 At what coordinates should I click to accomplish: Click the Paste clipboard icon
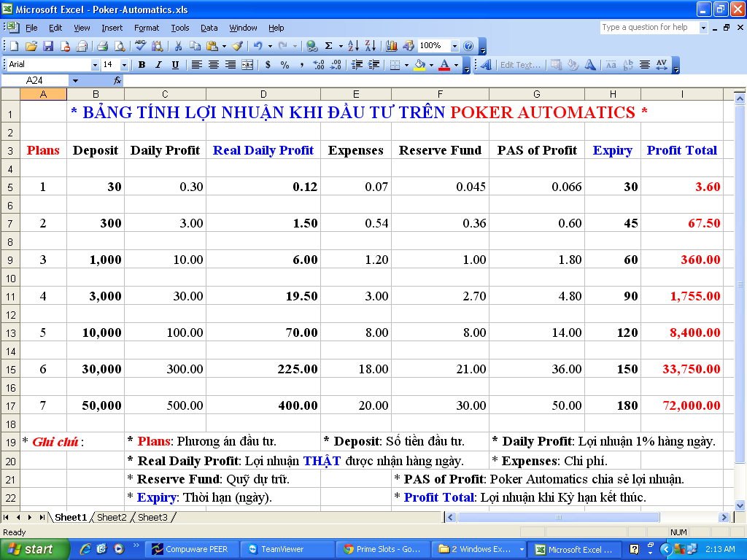tap(212, 46)
